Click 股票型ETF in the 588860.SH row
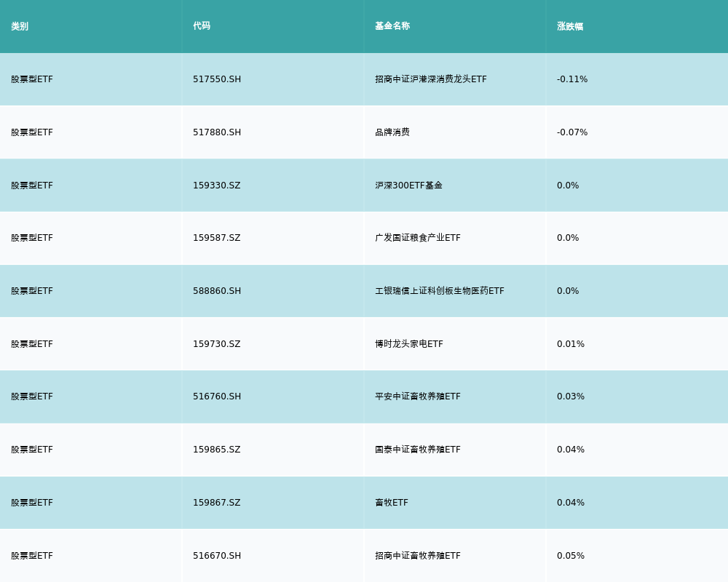Screen dimensions: 728x582 click(x=32, y=291)
